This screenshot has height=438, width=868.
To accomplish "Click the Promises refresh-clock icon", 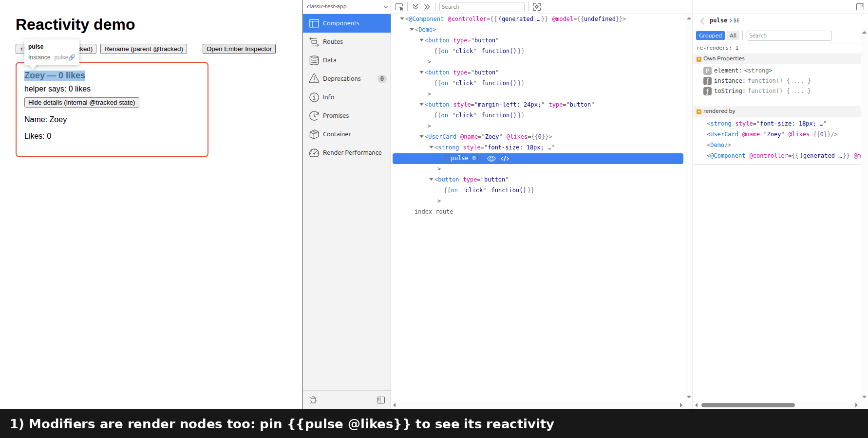I will [314, 116].
